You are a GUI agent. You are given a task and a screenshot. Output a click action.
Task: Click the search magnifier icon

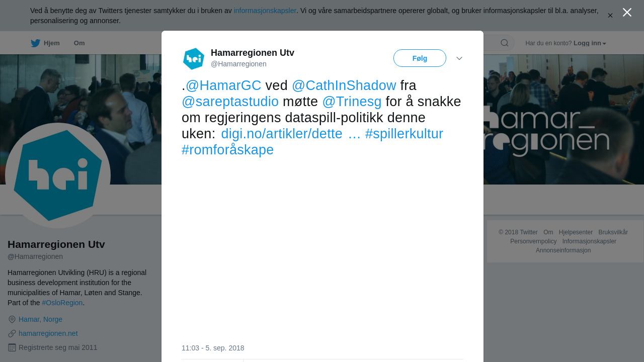tap(505, 43)
